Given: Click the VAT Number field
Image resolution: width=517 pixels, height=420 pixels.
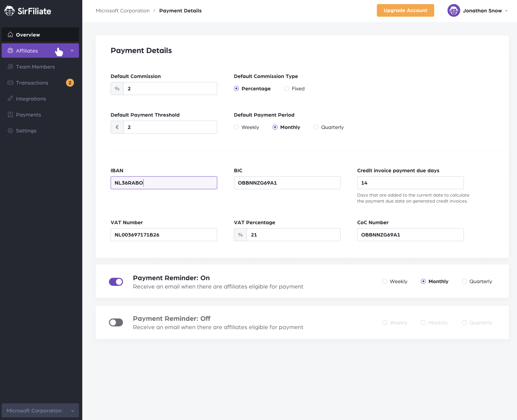Looking at the screenshot, I should click(x=164, y=235).
